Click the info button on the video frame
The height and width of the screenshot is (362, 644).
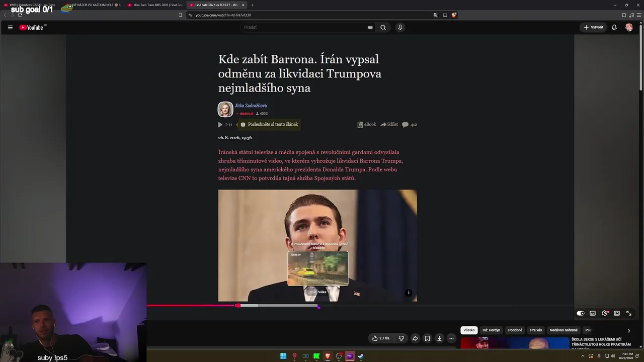coord(409,293)
